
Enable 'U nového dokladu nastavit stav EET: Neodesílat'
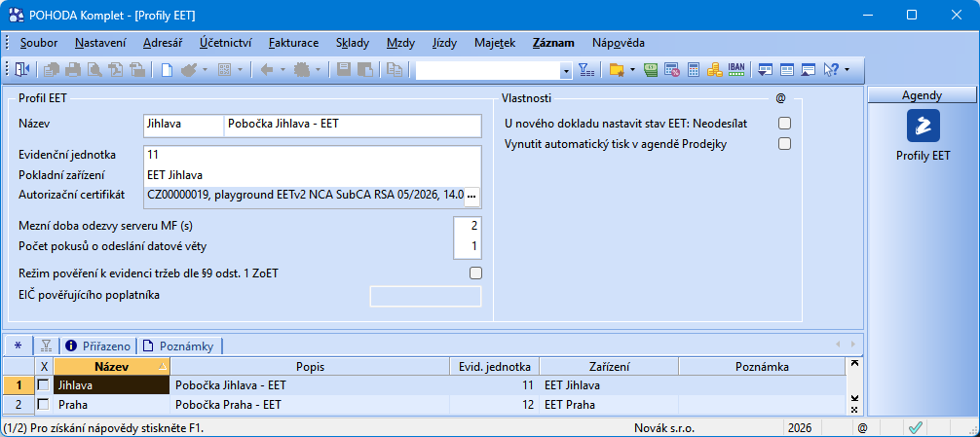(x=784, y=123)
